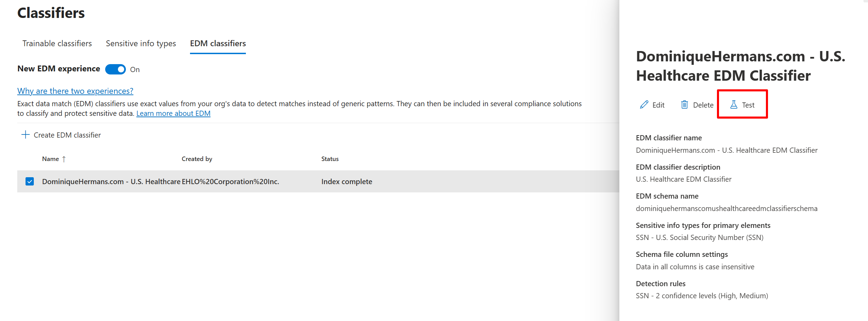This screenshot has width=868, height=321.
Task: Delete the selected EDM classifier
Action: tap(697, 104)
